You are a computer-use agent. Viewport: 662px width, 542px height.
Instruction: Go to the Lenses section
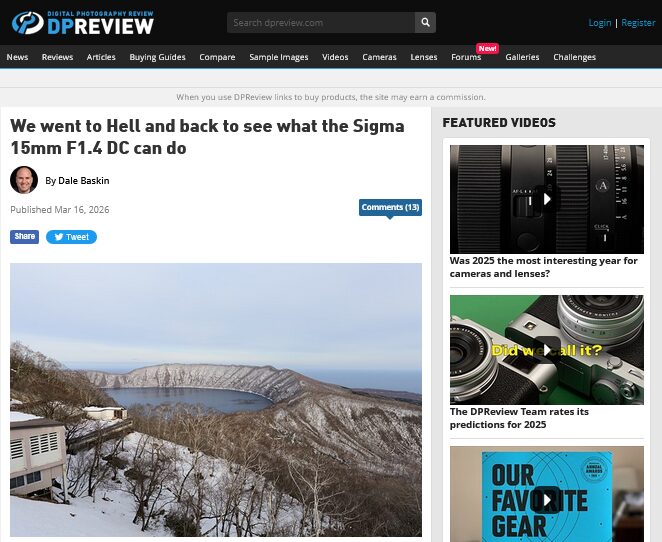[x=424, y=57]
